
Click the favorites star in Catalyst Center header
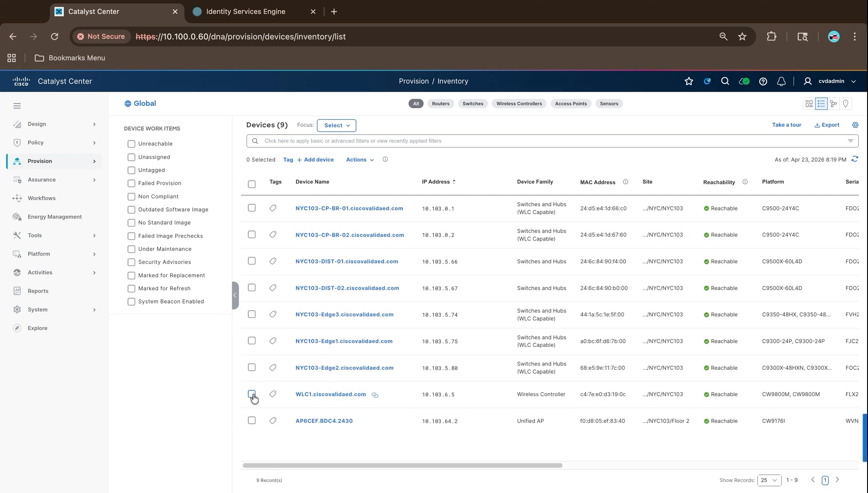(x=689, y=81)
